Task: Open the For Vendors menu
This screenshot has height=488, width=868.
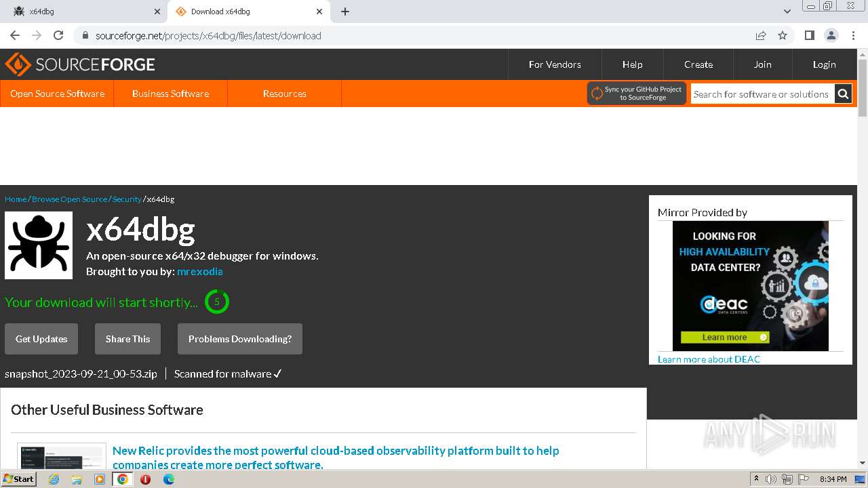Action: 555,64
